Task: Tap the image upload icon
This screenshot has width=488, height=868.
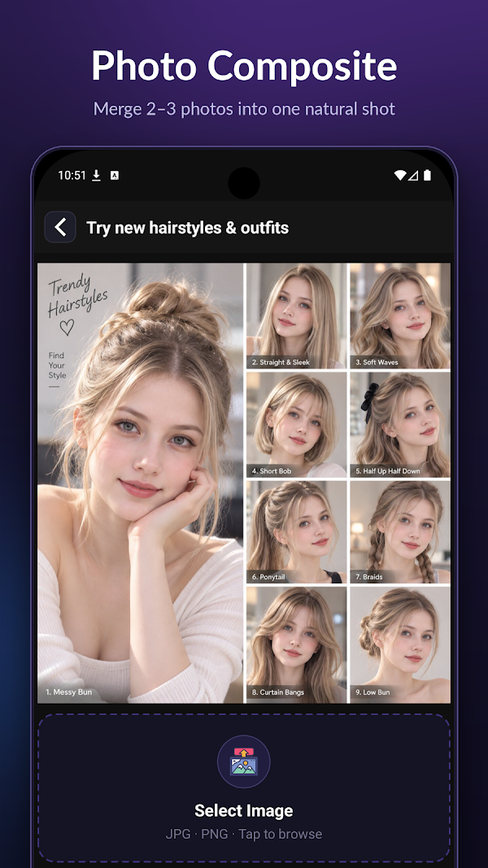Action: [243, 761]
